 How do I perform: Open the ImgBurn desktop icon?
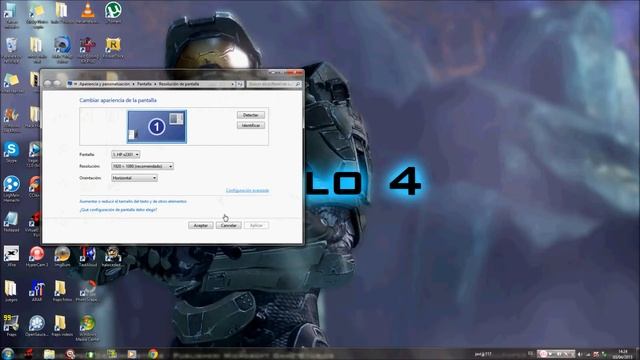62,254
